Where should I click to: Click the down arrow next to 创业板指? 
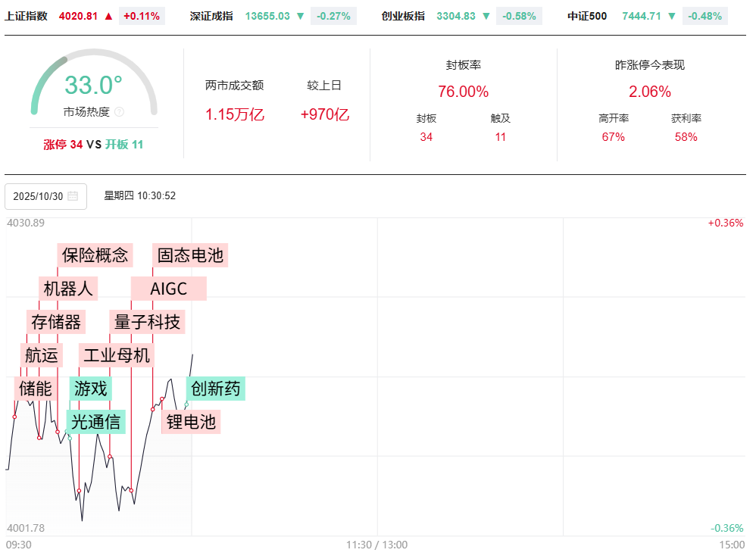486,16
